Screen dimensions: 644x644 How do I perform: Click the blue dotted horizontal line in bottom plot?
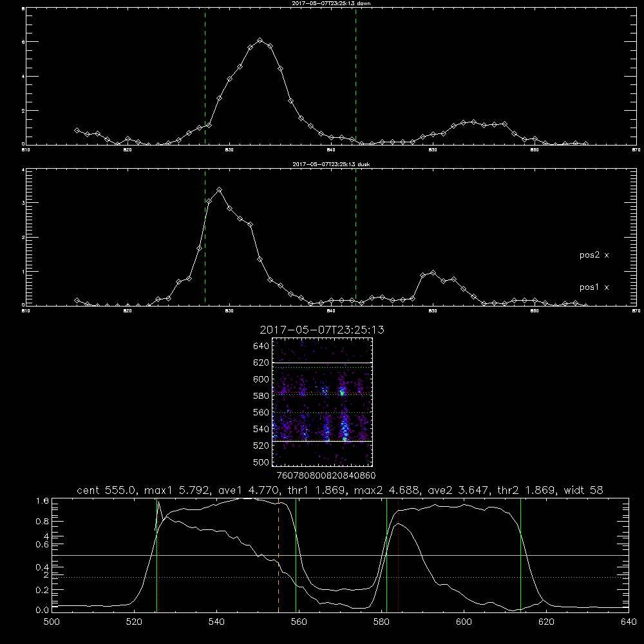(x=340, y=578)
